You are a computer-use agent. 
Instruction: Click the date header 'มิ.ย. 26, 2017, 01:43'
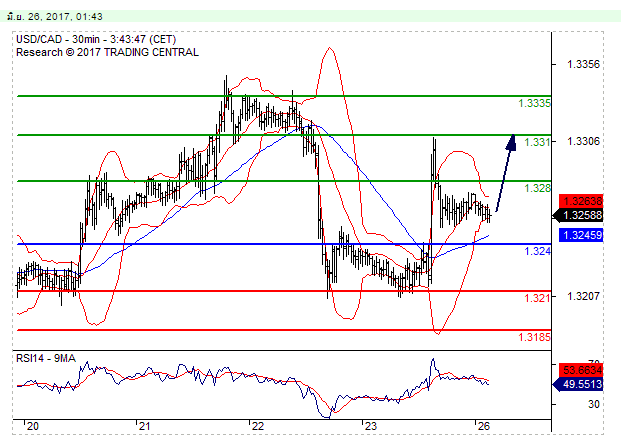coord(55,17)
